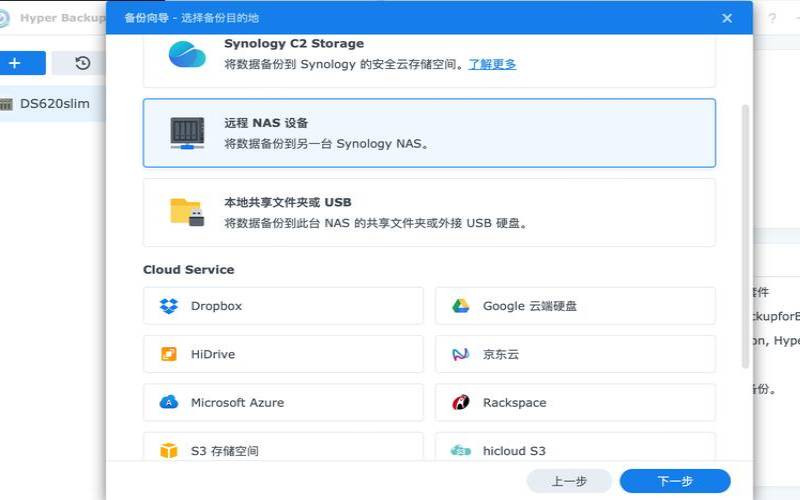Click the plus icon to create backup task

(x=15, y=63)
